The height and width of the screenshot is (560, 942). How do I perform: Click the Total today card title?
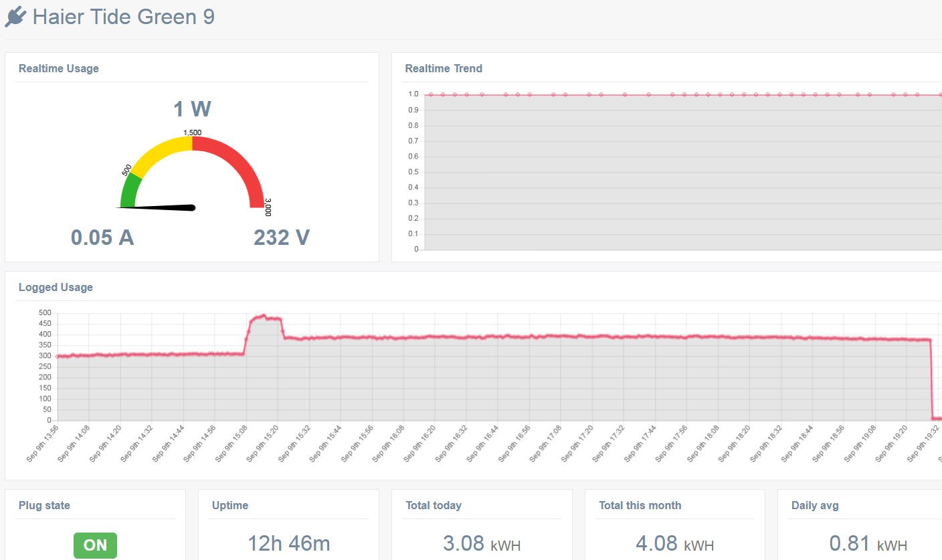(x=434, y=505)
